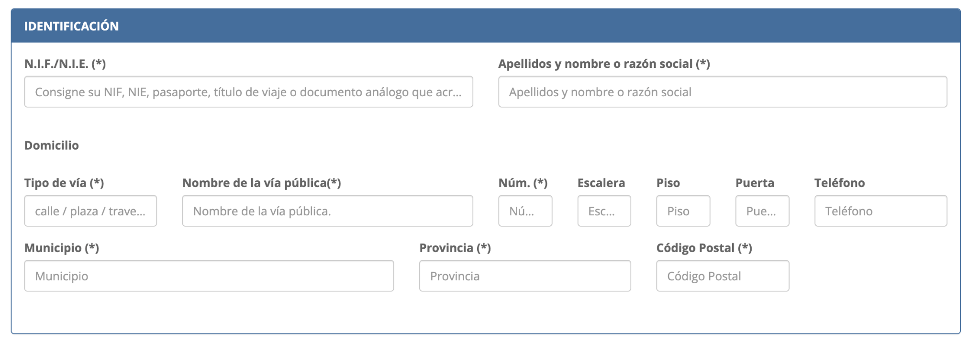Click the Nombre de la vía pública field
This screenshot has height=344, width=980.
[x=327, y=211]
